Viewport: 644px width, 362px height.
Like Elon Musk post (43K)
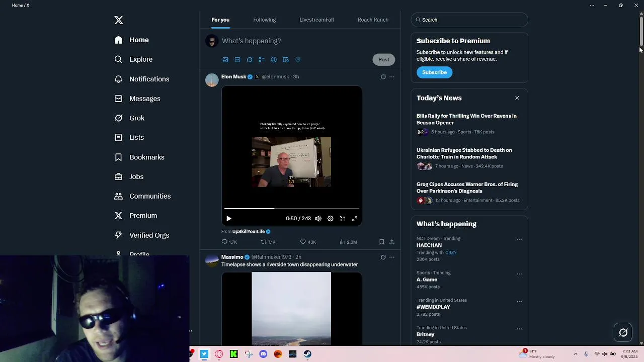[x=308, y=242]
